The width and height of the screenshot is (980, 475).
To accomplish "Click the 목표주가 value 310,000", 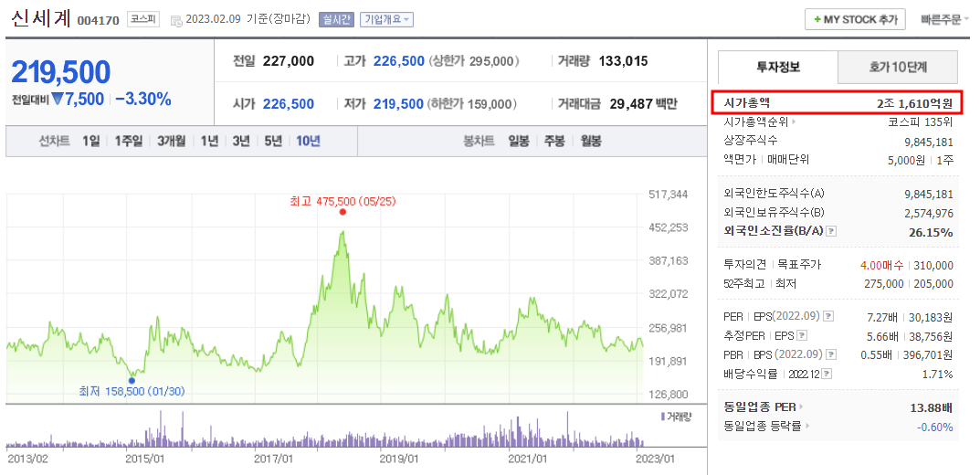I will (933, 265).
